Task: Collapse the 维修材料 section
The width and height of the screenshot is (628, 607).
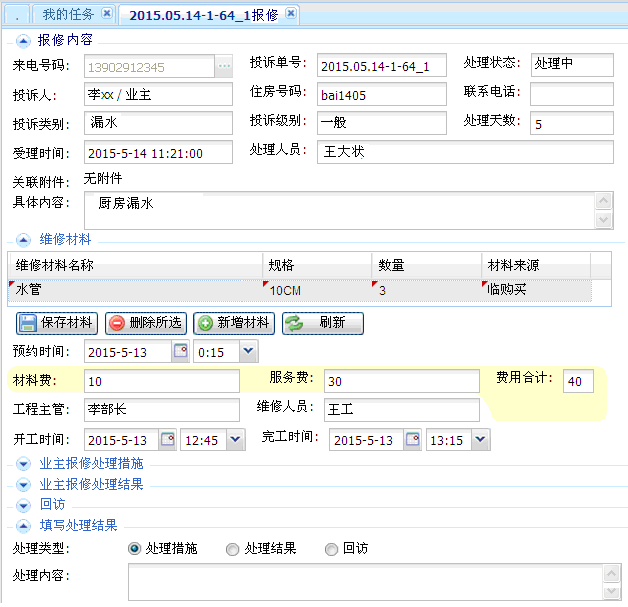Action: coord(24,240)
